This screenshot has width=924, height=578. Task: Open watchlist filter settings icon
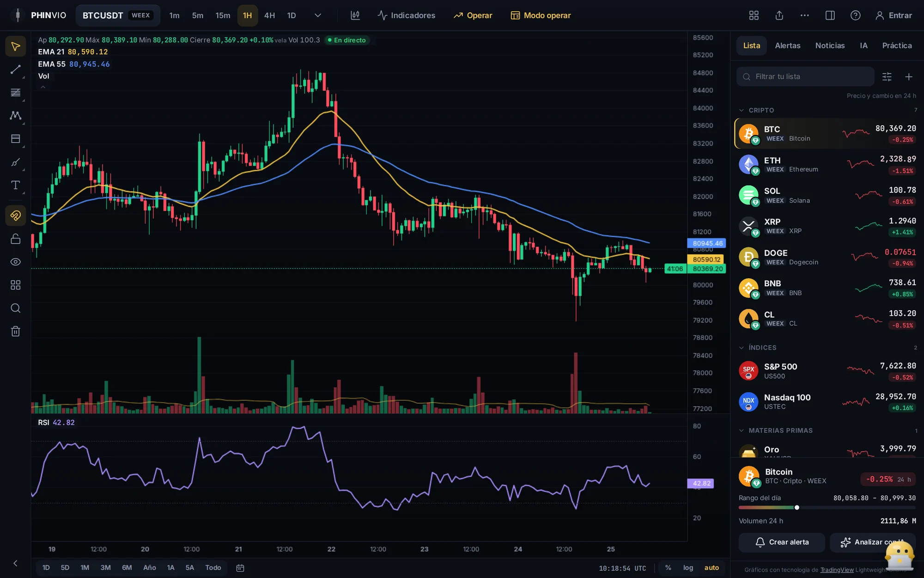click(x=887, y=77)
